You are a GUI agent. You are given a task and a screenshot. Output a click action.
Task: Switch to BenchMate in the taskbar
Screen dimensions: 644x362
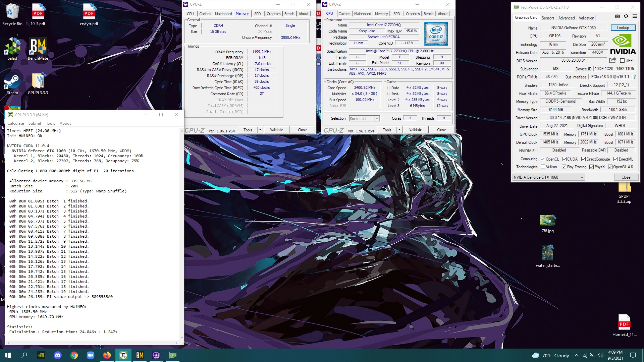click(140, 355)
